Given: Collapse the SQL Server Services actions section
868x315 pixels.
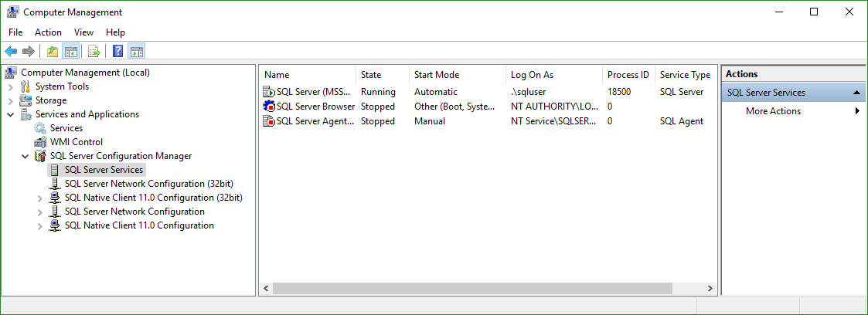Looking at the screenshot, I should 856,93.
